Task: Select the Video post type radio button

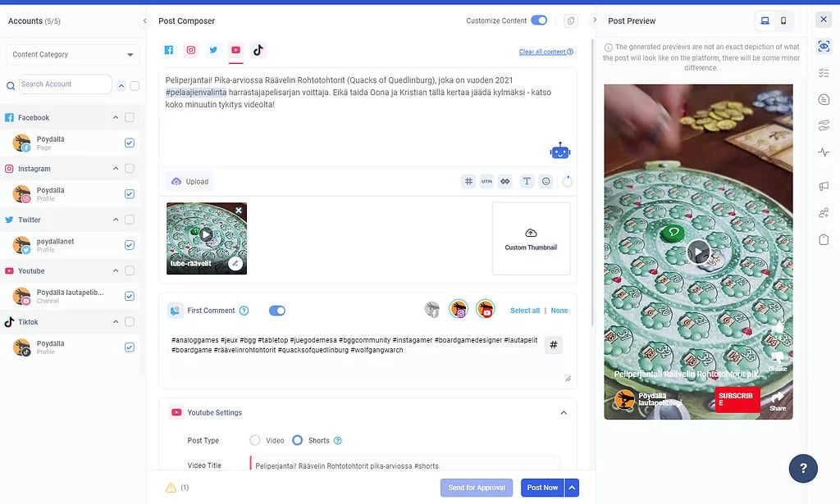Action: pyautogui.click(x=255, y=440)
